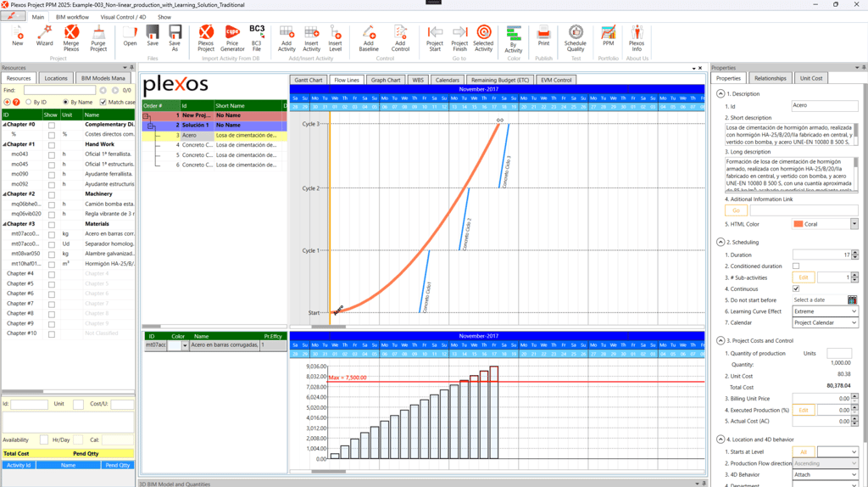Select the By ID radio button

[28, 102]
